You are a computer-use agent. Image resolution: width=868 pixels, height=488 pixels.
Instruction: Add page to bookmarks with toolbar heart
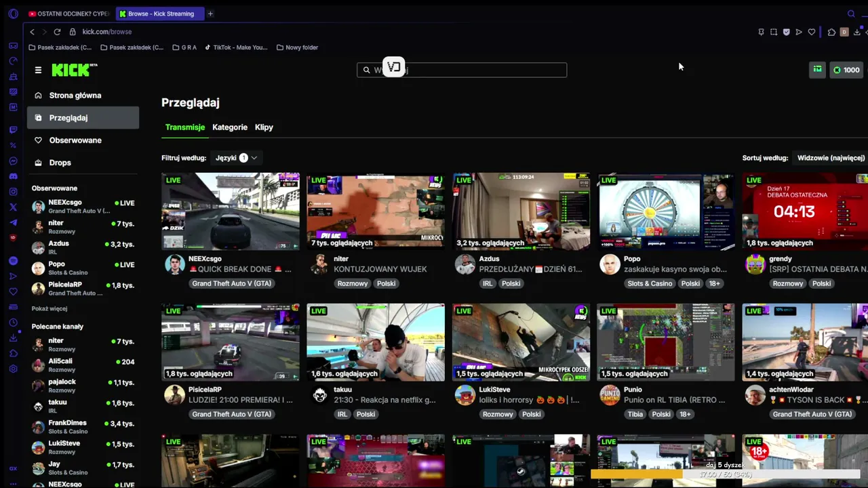812,32
